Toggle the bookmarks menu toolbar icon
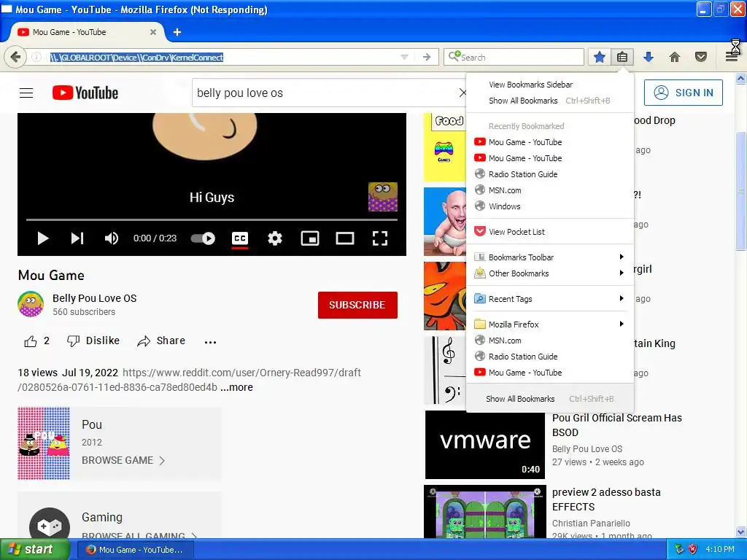 point(622,58)
